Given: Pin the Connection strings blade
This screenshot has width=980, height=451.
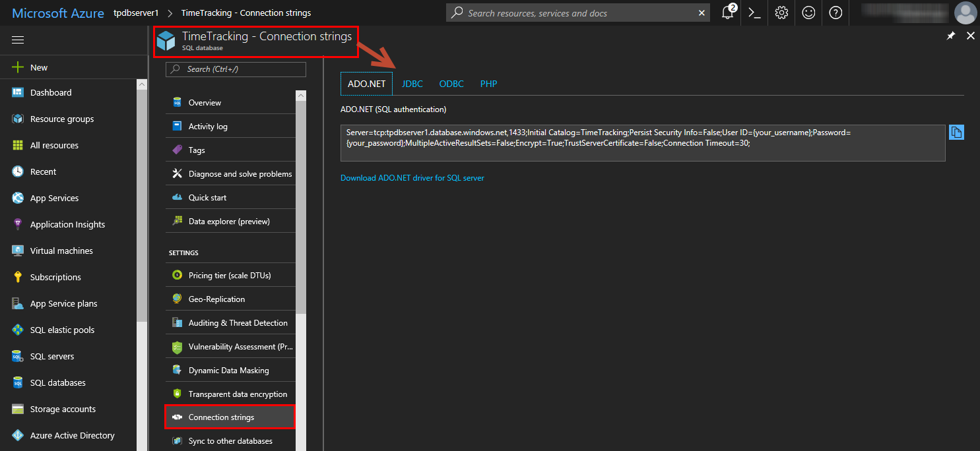Looking at the screenshot, I should [x=950, y=36].
